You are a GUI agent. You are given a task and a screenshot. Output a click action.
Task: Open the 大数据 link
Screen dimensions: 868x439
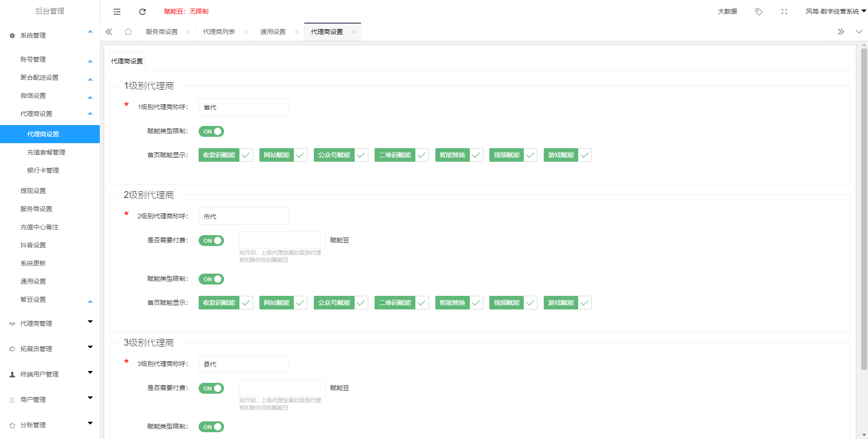tap(727, 11)
